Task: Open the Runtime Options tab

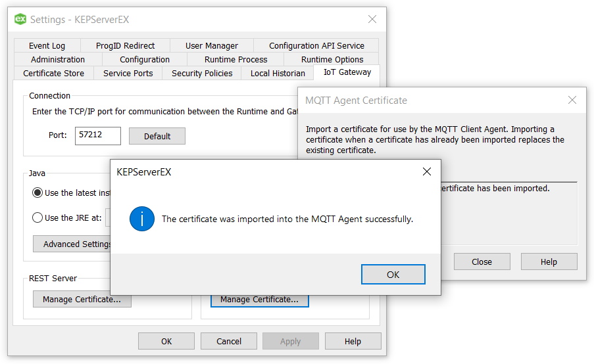Action: (332, 59)
